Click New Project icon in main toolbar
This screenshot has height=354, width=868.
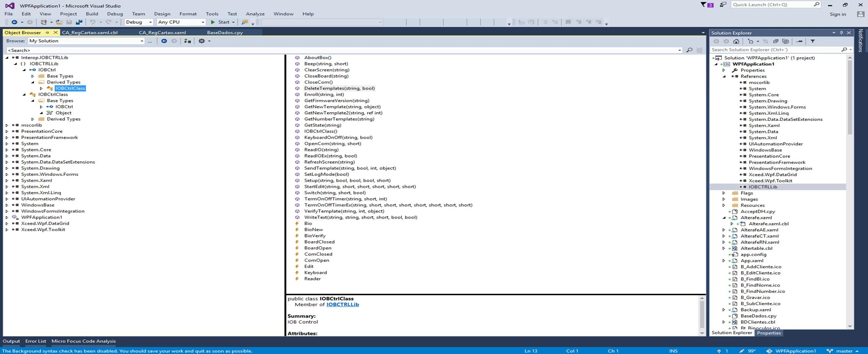coord(43,22)
